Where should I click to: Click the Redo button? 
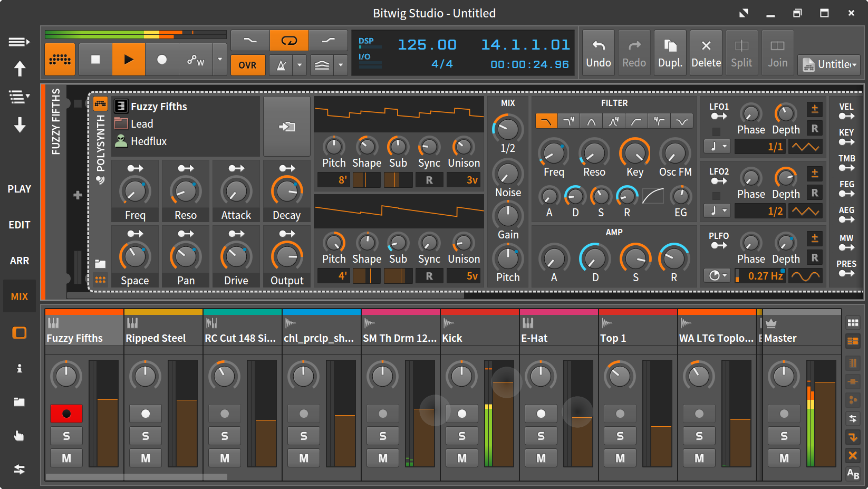634,53
